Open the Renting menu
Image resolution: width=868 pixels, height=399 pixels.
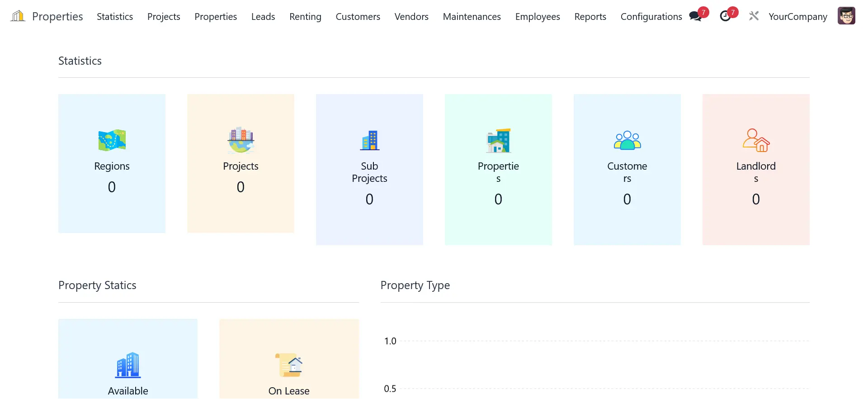tap(305, 17)
